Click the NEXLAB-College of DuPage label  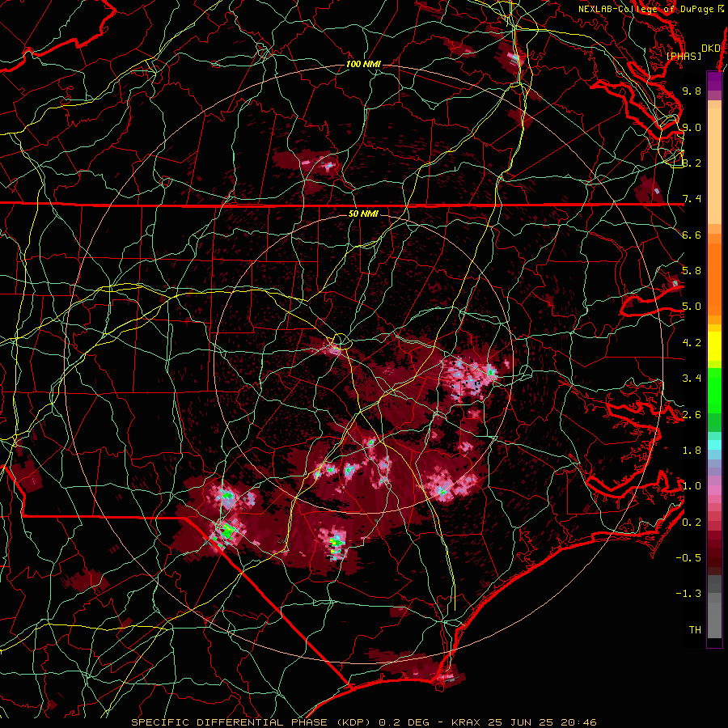coord(651,9)
